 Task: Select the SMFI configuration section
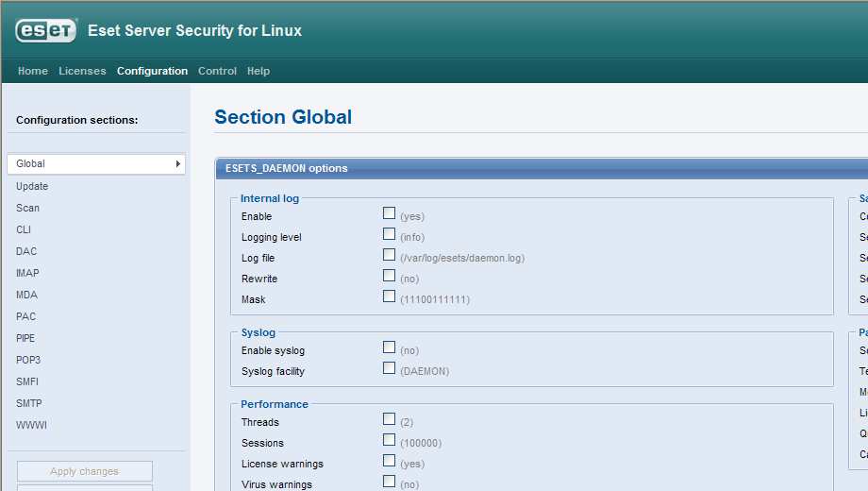27,381
